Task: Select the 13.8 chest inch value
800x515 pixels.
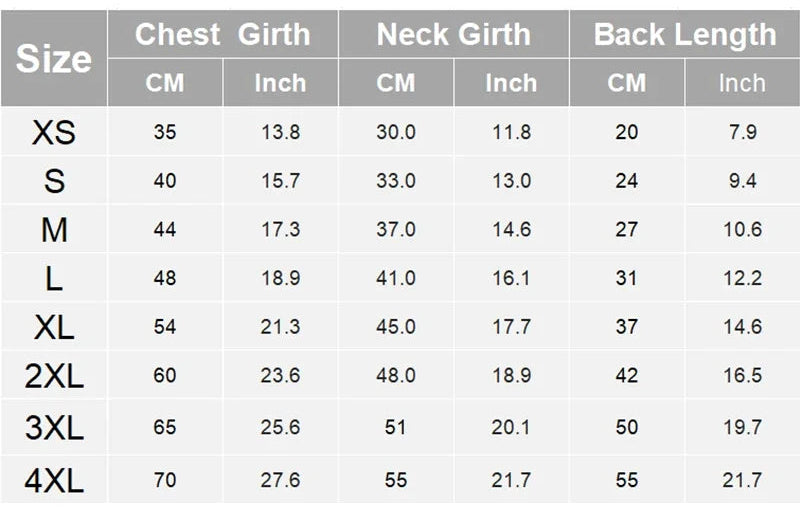Action: coord(280,132)
